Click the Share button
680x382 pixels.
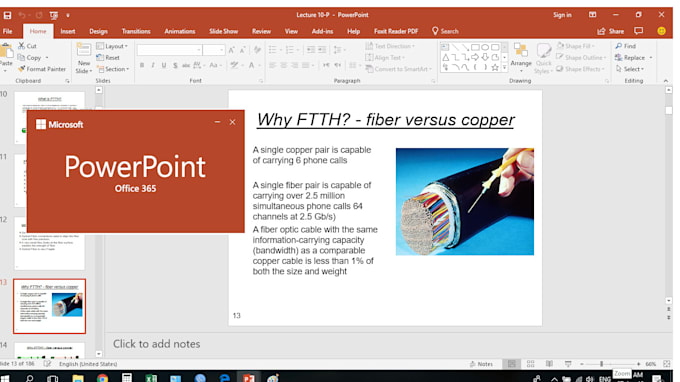(611, 31)
